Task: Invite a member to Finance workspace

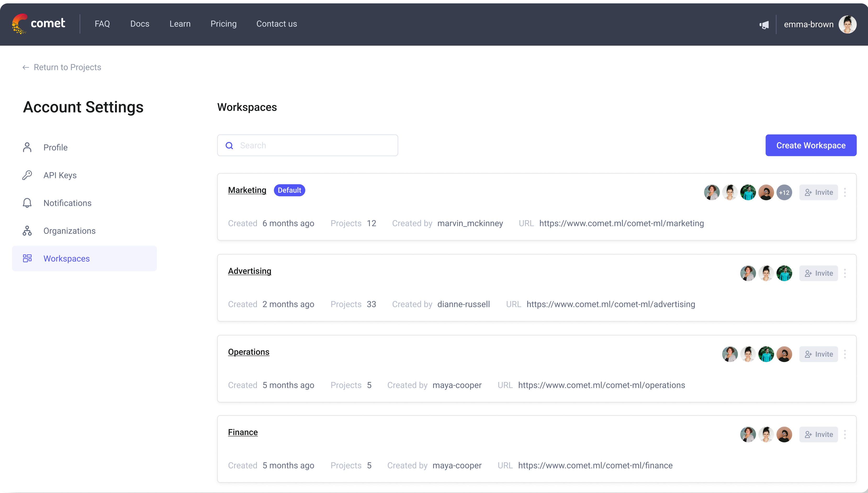Action: tap(819, 434)
